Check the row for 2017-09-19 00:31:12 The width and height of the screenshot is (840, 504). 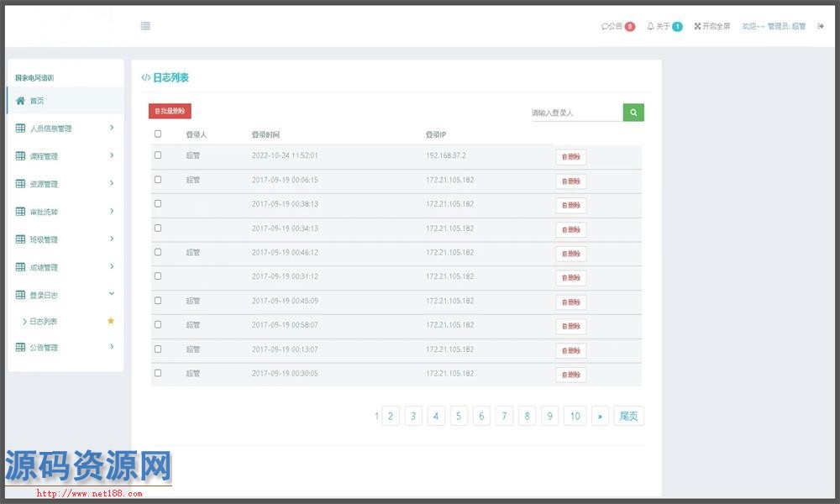click(158, 276)
